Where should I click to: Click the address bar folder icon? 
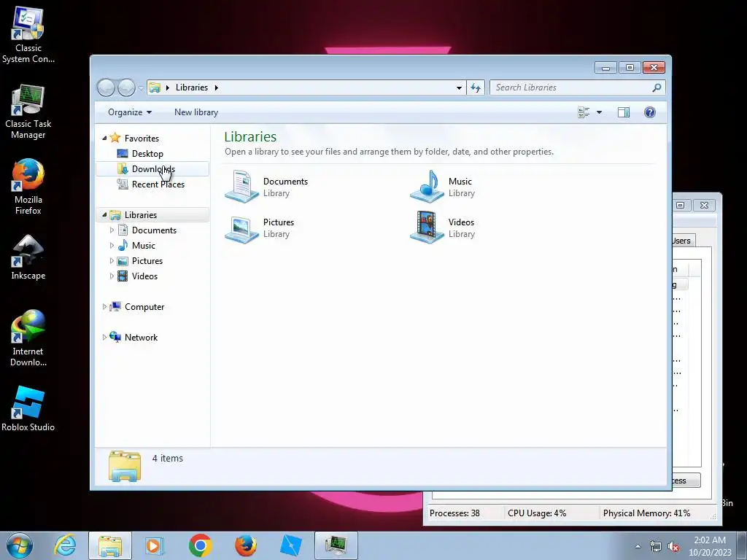[155, 87]
